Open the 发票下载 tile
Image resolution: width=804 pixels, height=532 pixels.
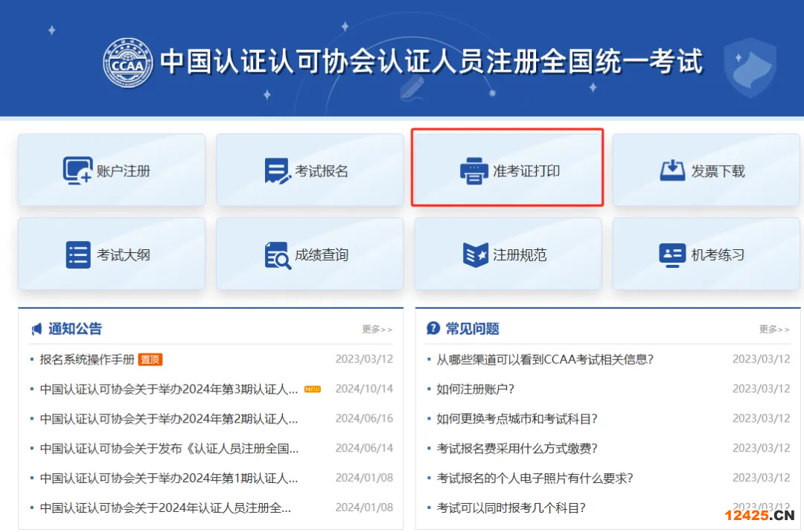pyautogui.click(x=706, y=170)
